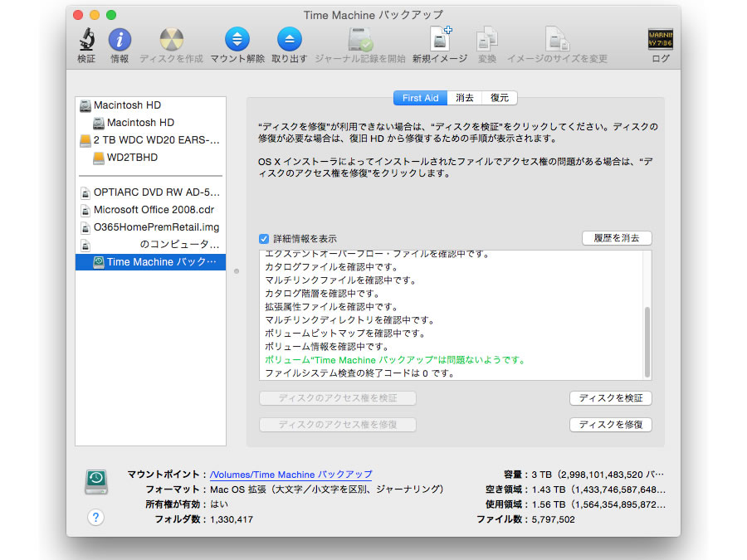Select the WD2TBHD volume
The height and width of the screenshot is (560, 747).
pyautogui.click(x=150, y=158)
